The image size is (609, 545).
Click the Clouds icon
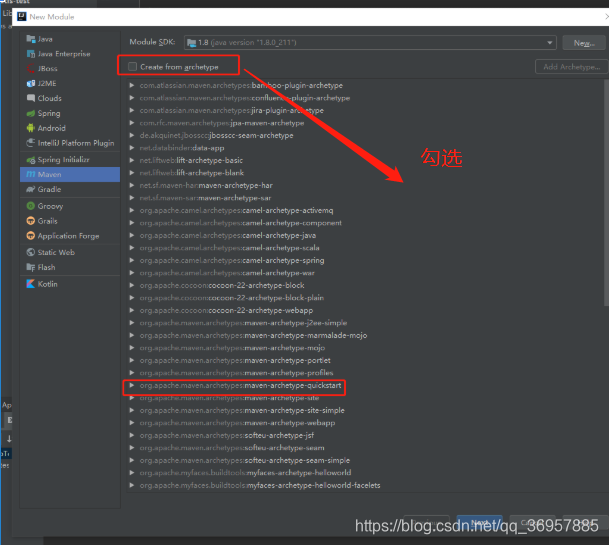click(31, 98)
